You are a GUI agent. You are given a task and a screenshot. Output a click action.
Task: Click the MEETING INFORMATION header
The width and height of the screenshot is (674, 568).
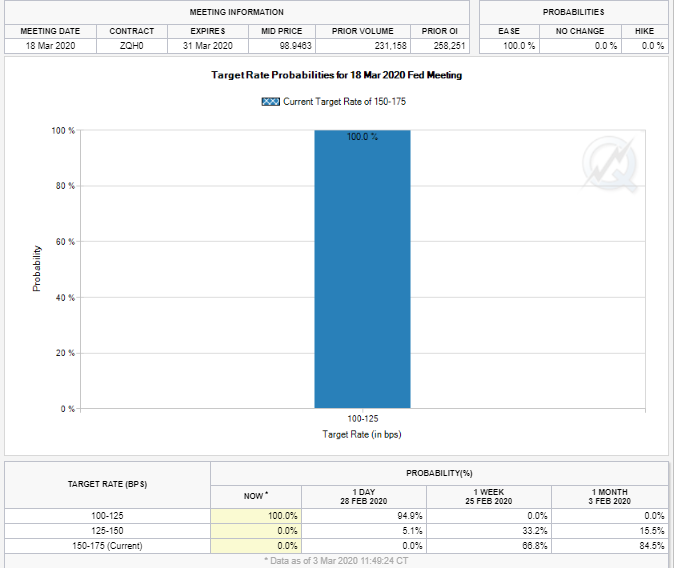tap(237, 12)
